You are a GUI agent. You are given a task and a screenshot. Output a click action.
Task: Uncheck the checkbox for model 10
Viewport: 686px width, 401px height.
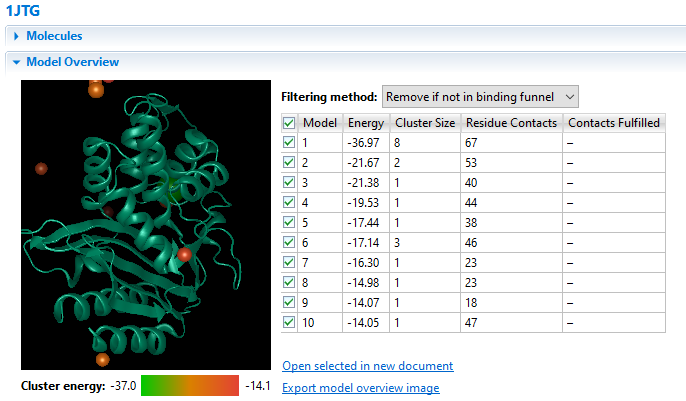289,323
